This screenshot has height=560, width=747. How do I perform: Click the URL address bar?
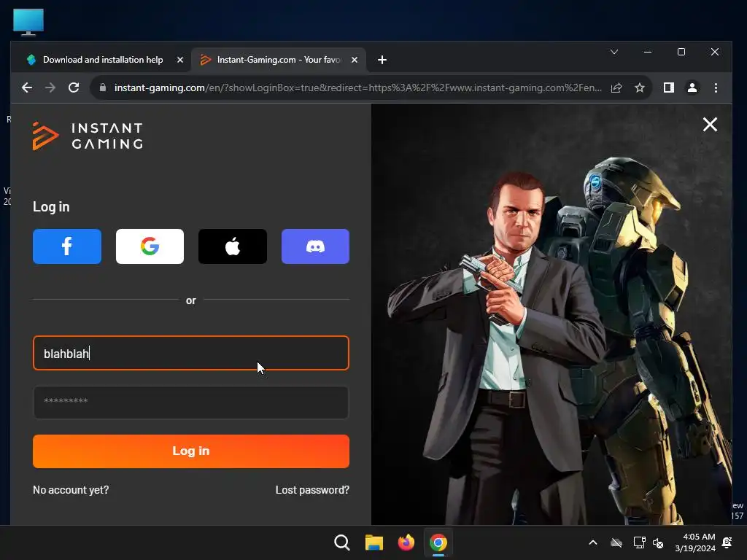point(357,87)
